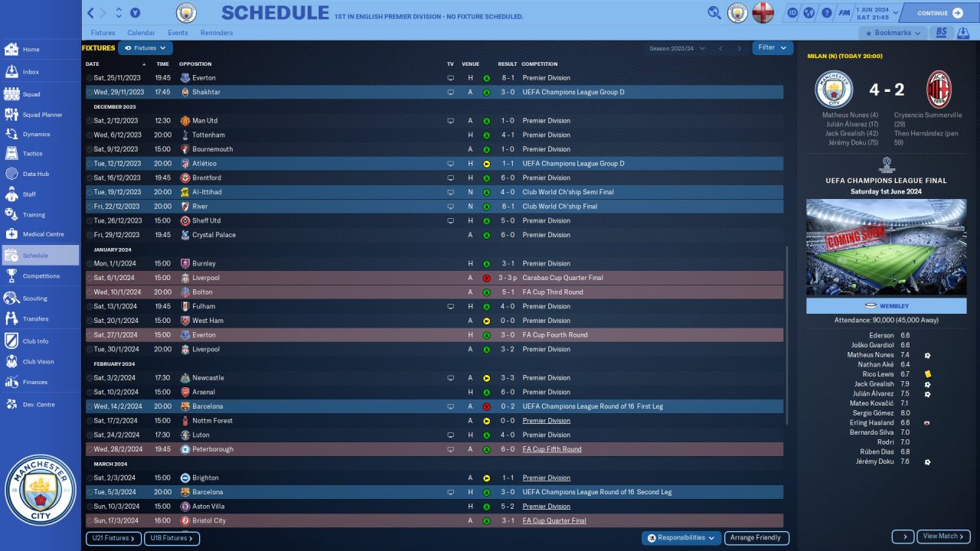Click the up-down history chevrons
This screenshot has height=551, width=980.
tap(119, 13)
